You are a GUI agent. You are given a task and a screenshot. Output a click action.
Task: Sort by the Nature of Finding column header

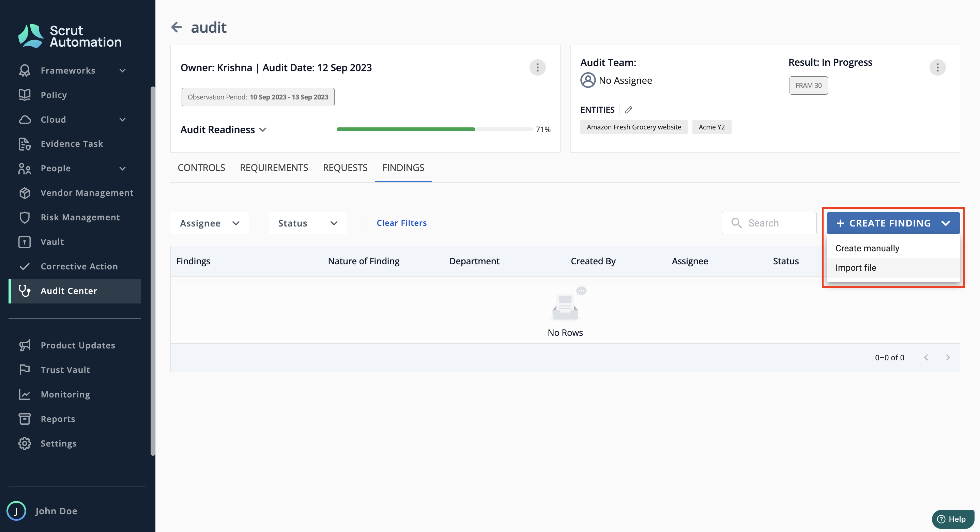tap(363, 261)
